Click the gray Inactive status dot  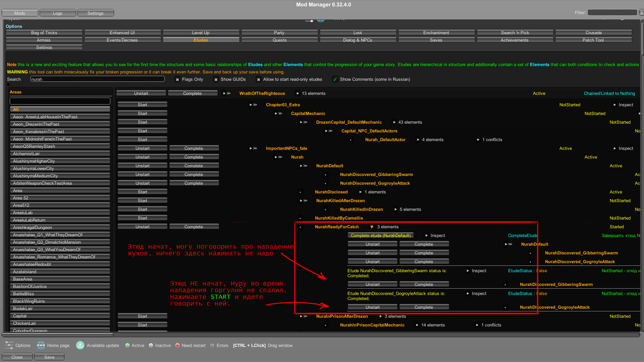pyautogui.click(x=151, y=345)
